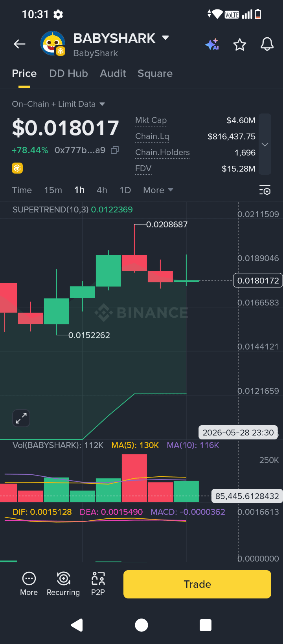Tap the $4.60M market cap value
Image resolution: width=283 pixels, height=644 pixels.
coord(241,120)
